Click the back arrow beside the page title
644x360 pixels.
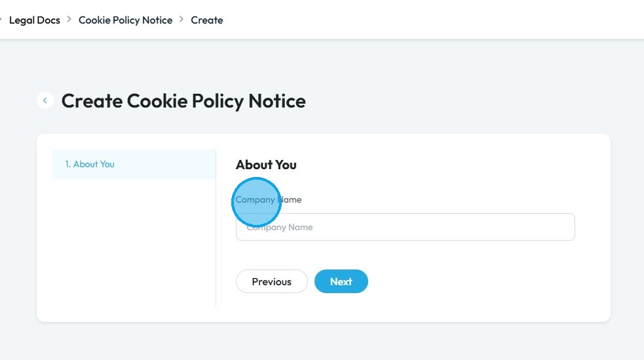(x=45, y=100)
